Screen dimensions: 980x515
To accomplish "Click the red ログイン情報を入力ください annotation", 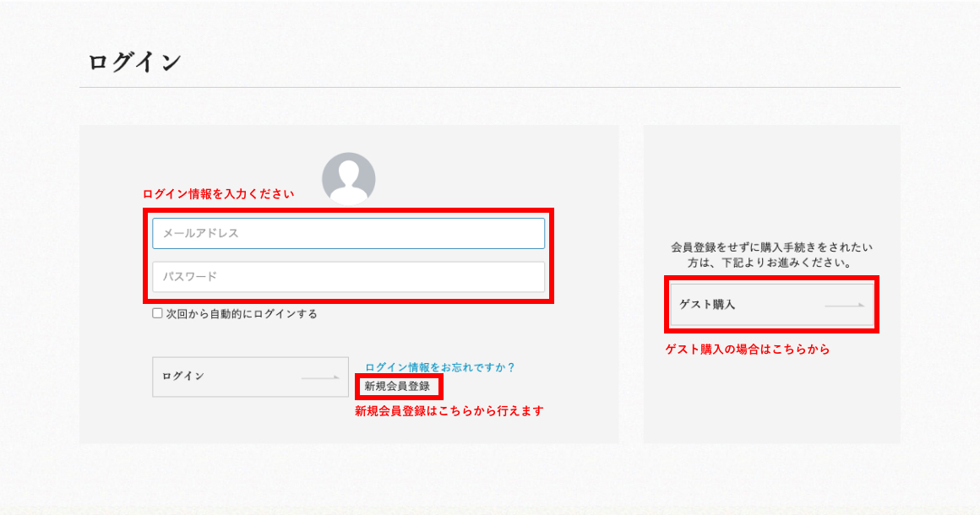I will (218, 194).
